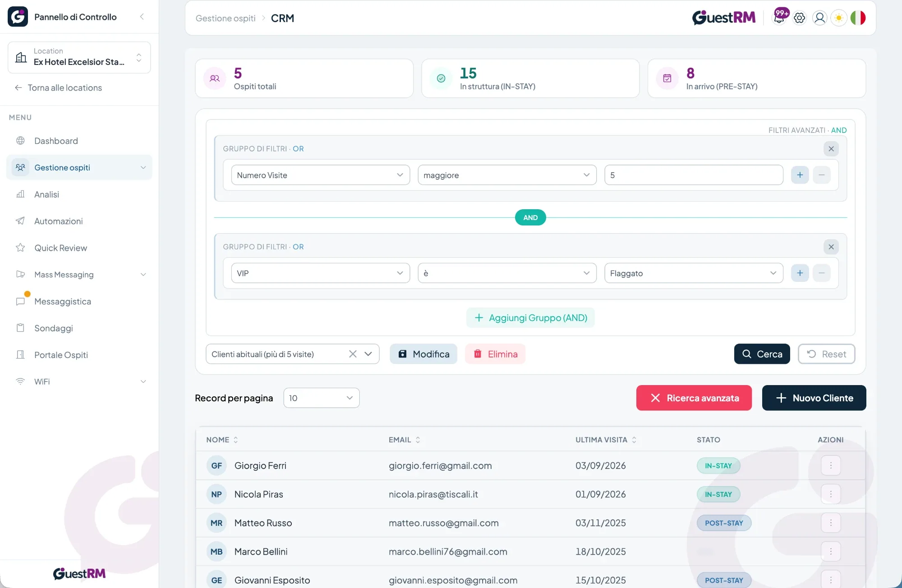
Task: Go to Automazioni in the sidebar
Action: pos(79,221)
